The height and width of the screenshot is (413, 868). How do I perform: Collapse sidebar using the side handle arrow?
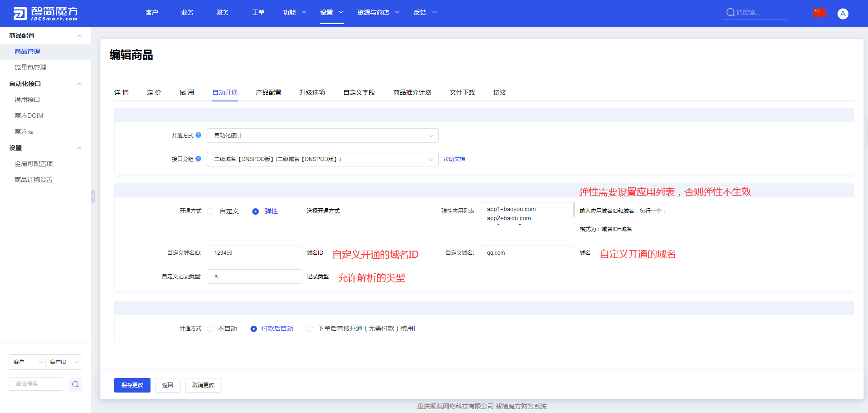(x=93, y=196)
